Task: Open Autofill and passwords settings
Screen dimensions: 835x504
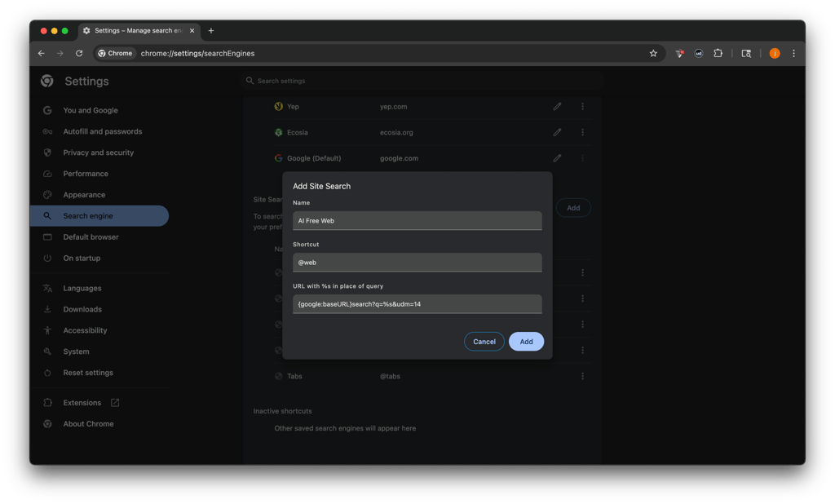Action: tap(102, 131)
